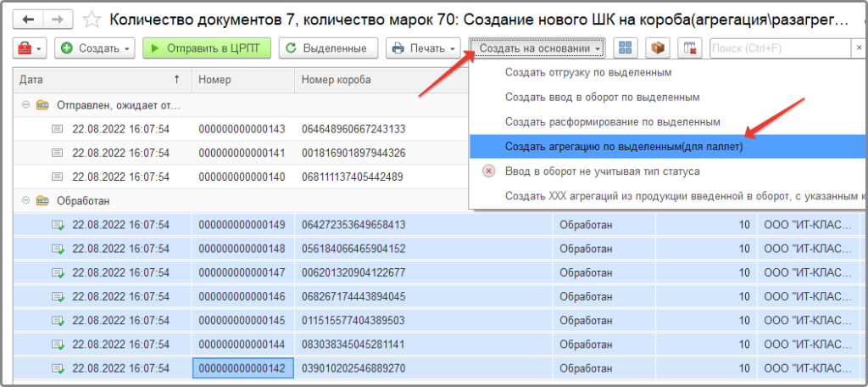Open the Создать dropdown button
The width and height of the screenshot is (868, 387).
[x=95, y=48]
